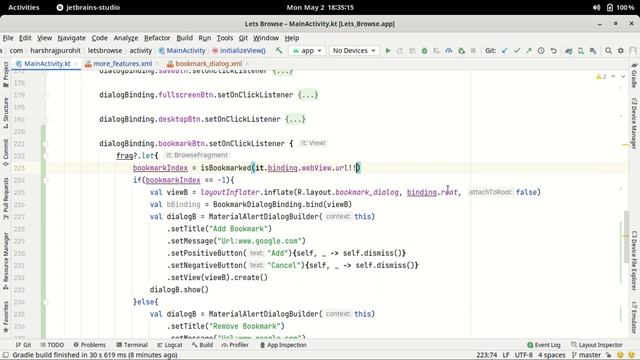Open system volume indicator in top bar
Viewport: 640px width, 360px height.
pyautogui.click(x=596, y=7)
